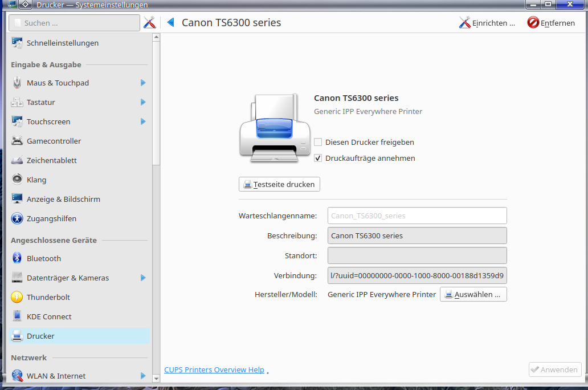The image size is (588, 390).
Task: Click Entfernen to remove printer
Action: [x=552, y=23]
